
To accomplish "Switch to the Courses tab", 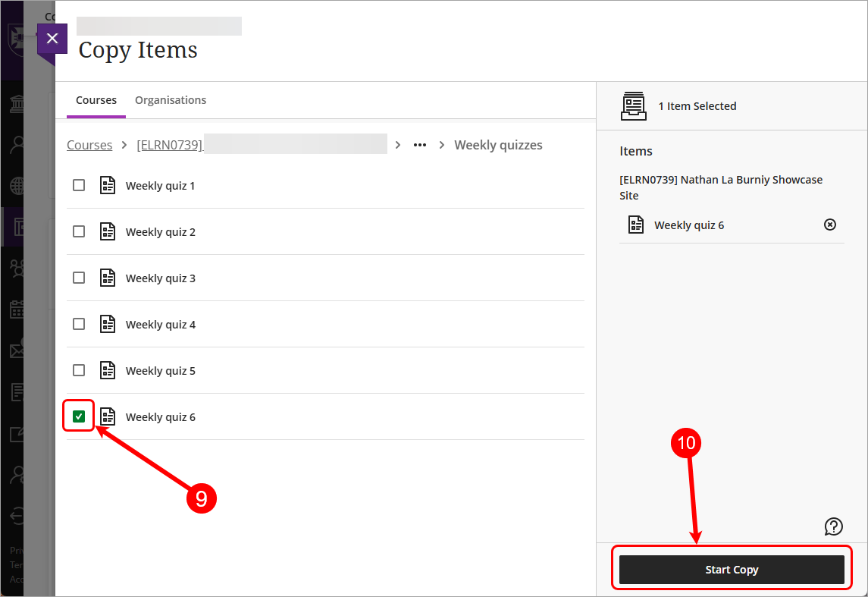I will [x=96, y=100].
